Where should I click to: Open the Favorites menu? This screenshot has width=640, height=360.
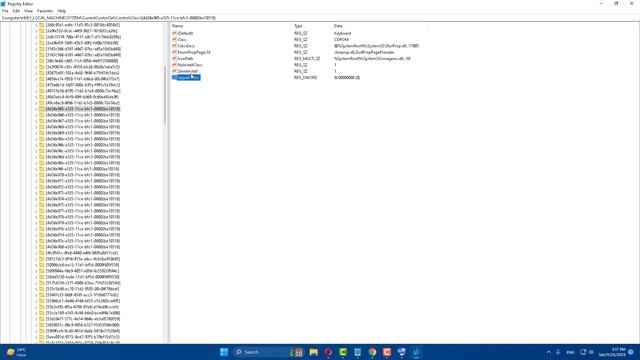pyautogui.click(x=45, y=11)
